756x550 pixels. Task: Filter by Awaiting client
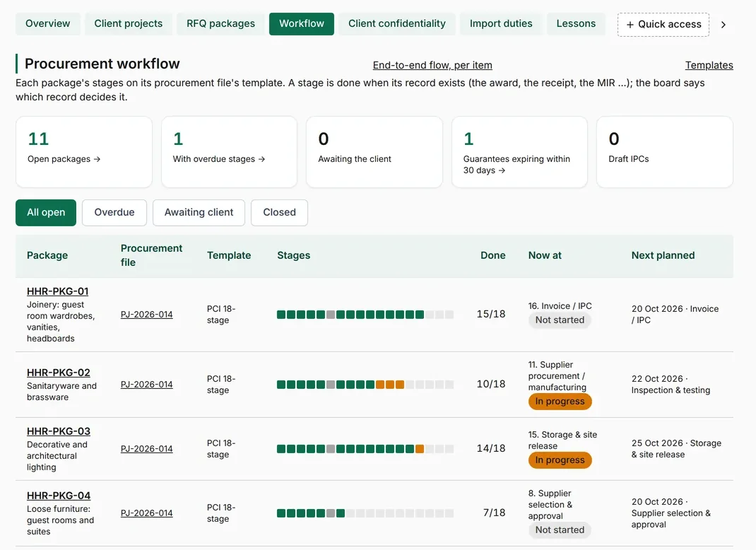tap(199, 213)
